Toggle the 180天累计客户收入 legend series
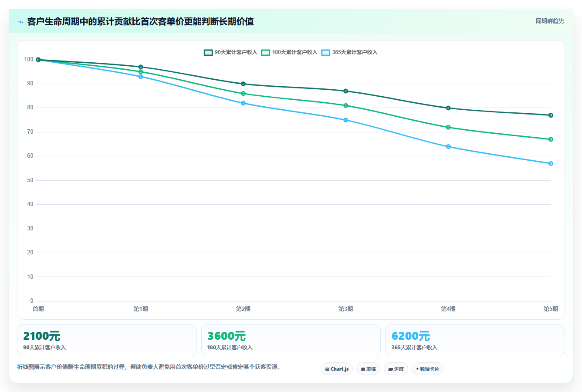This screenshot has width=582, height=392. (x=289, y=52)
